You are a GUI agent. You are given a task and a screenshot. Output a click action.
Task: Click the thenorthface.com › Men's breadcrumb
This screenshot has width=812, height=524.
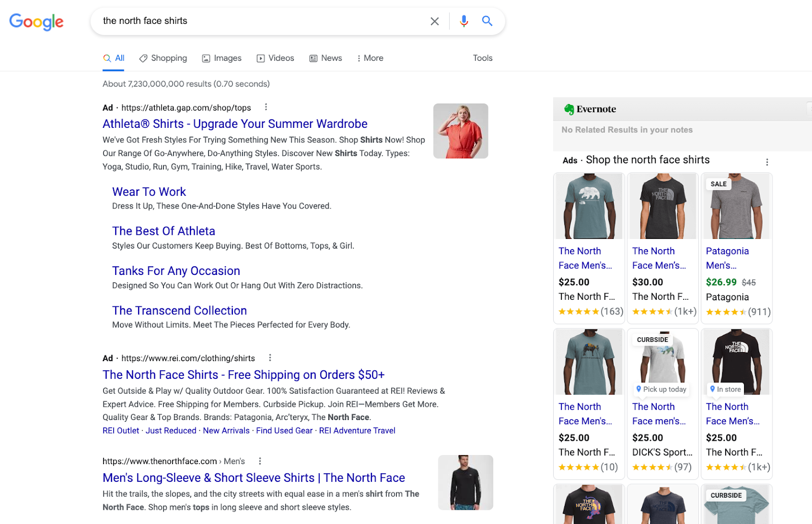(x=174, y=461)
